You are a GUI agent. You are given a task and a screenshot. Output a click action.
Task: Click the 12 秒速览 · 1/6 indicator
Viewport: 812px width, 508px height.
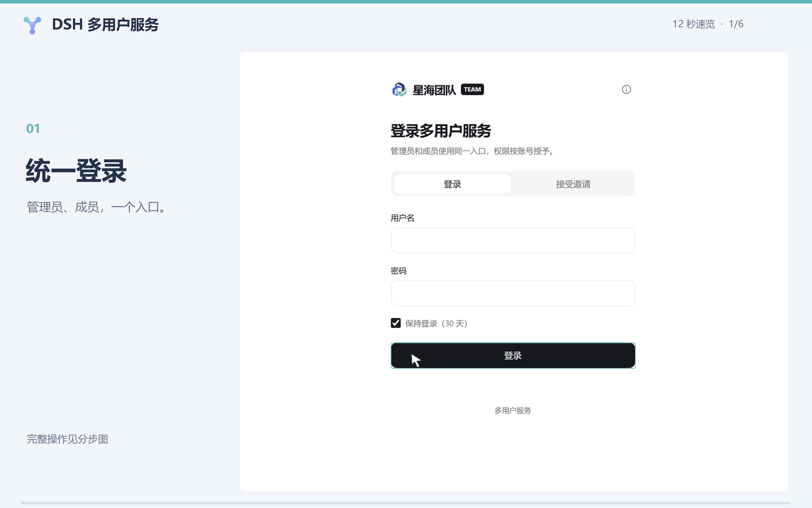pos(708,24)
